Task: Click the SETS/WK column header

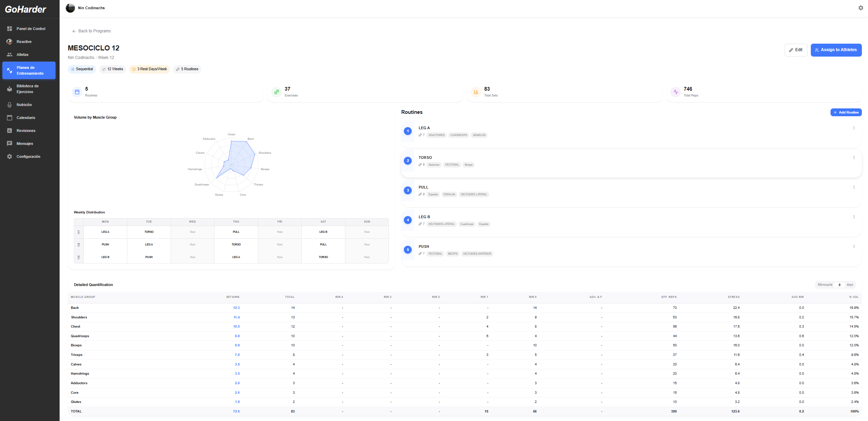Action: [233, 297]
